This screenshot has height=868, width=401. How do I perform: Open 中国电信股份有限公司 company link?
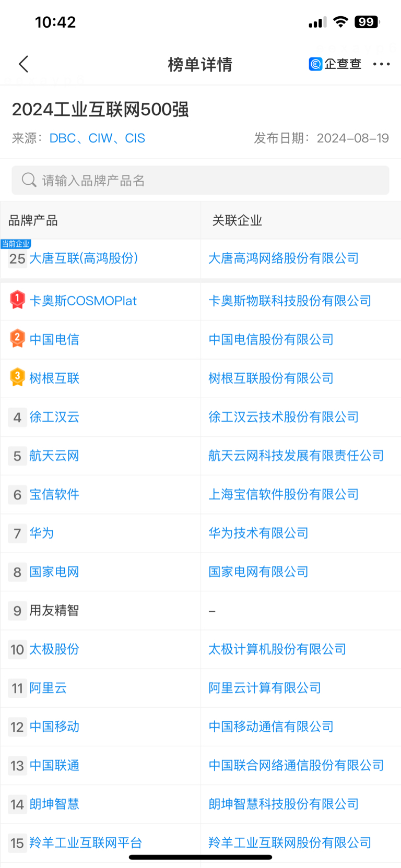pyautogui.click(x=271, y=339)
